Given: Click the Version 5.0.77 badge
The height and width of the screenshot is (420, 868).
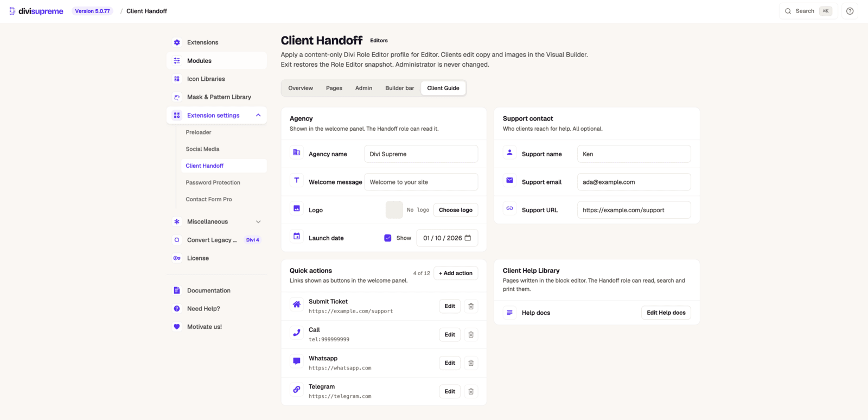Looking at the screenshot, I should (92, 11).
